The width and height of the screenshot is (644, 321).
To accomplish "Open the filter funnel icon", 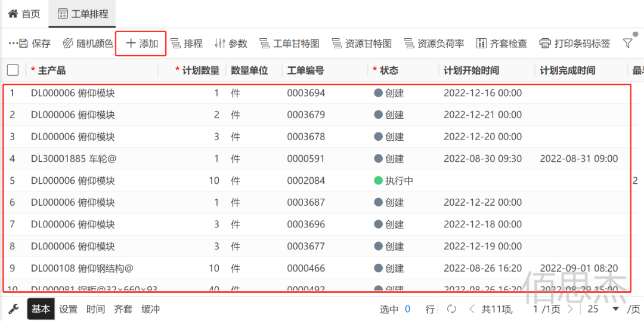I will tap(627, 43).
